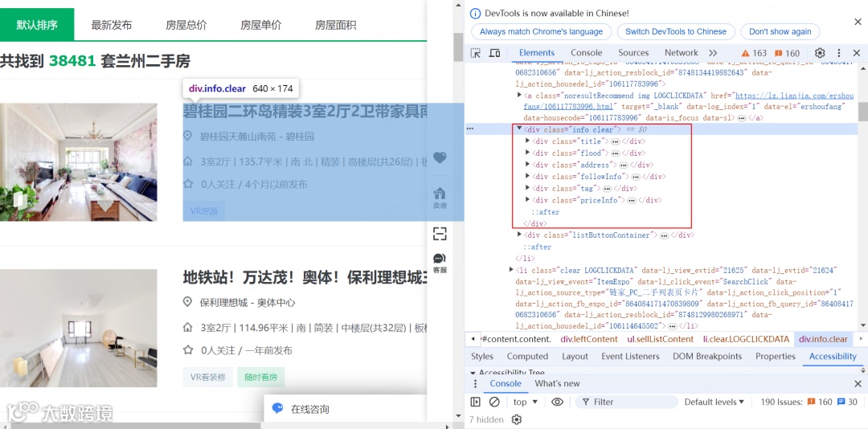The width and height of the screenshot is (868, 429).
Task: Click the li.clear.LOGCLICKDATA breadcrumb
Action: [746, 339]
